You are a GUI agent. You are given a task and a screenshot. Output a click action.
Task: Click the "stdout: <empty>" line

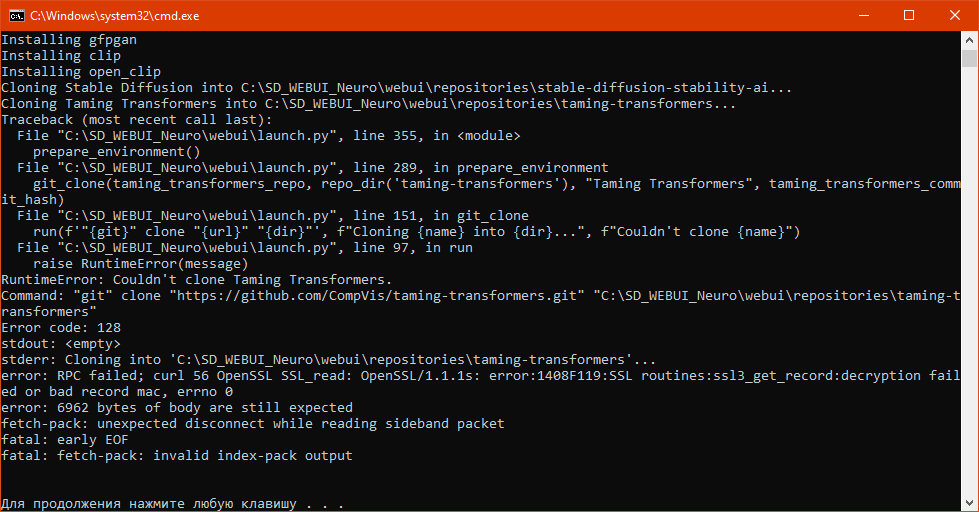(x=61, y=343)
